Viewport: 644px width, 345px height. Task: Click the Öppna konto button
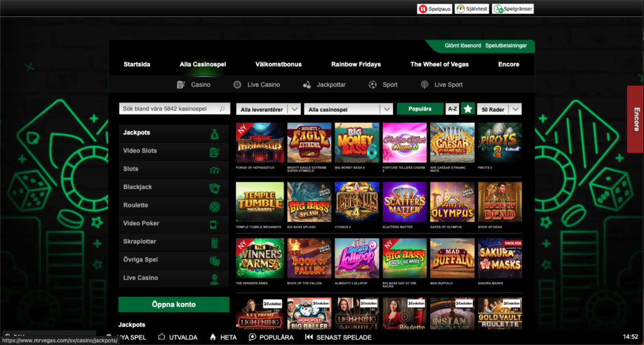174,304
